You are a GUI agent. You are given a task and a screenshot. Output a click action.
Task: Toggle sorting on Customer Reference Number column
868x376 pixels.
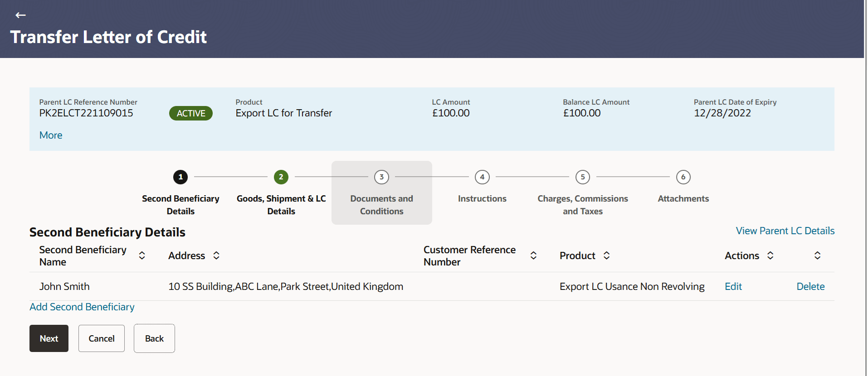click(x=533, y=255)
